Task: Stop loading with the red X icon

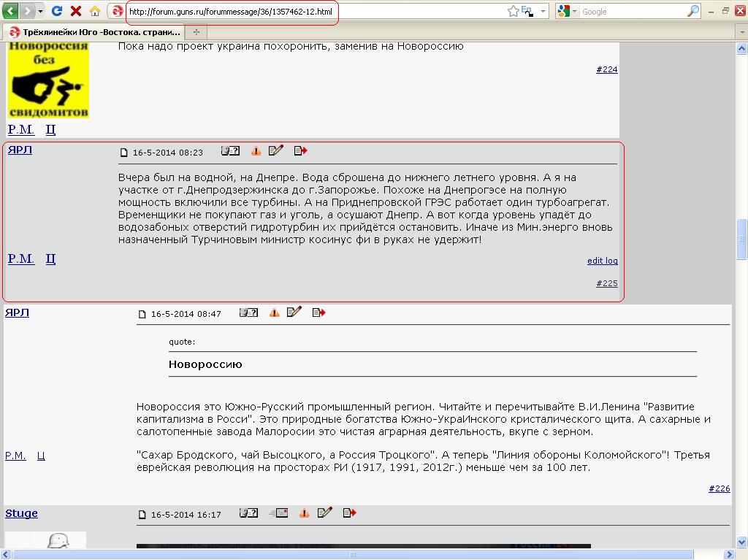Action: point(75,12)
